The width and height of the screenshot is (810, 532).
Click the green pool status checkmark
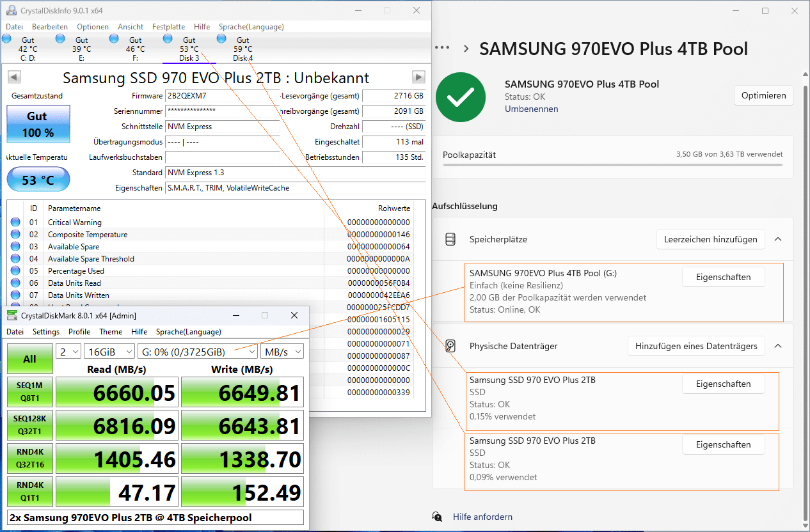(x=460, y=97)
